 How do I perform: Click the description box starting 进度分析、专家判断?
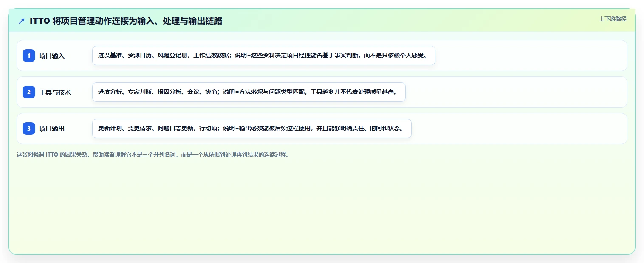pyautogui.click(x=249, y=92)
